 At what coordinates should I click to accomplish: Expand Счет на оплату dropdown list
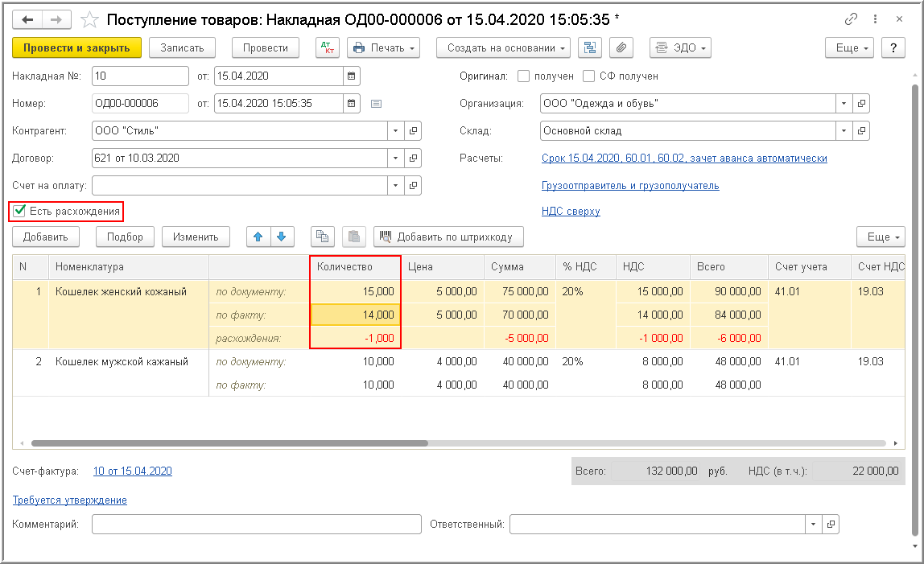point(395,185)
